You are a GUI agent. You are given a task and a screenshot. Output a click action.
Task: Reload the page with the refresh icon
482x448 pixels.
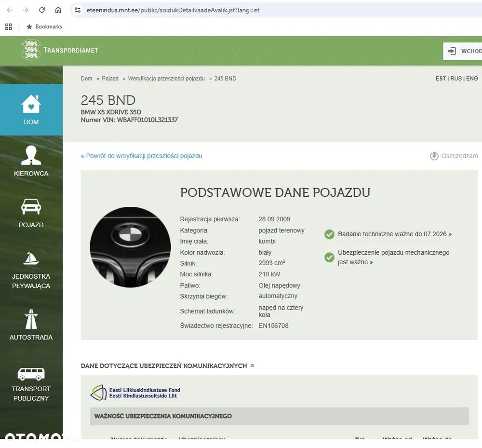coord(42,10)
